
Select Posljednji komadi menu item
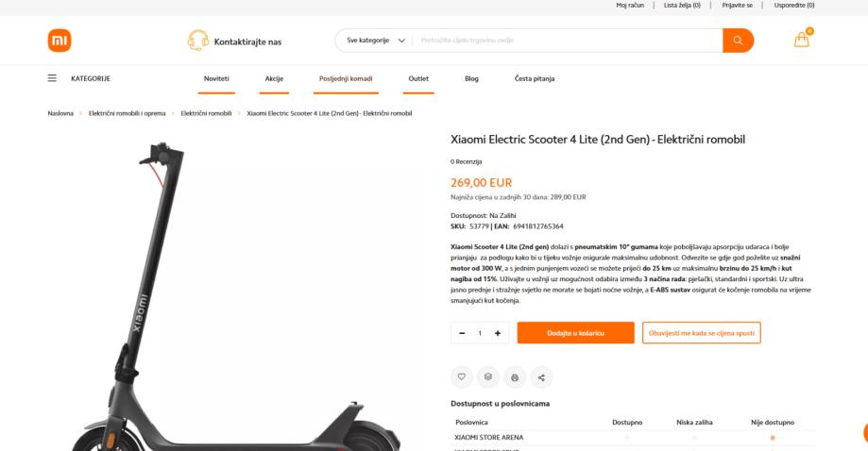346,78
